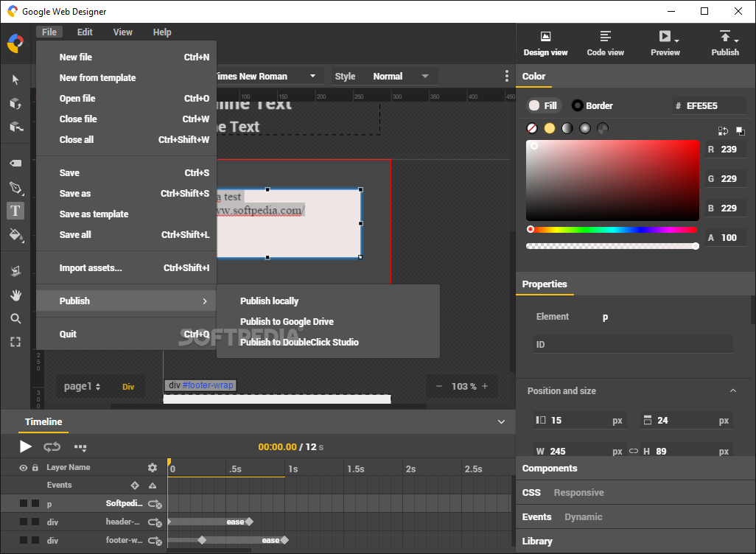Open the View menu

pos(122,32)
